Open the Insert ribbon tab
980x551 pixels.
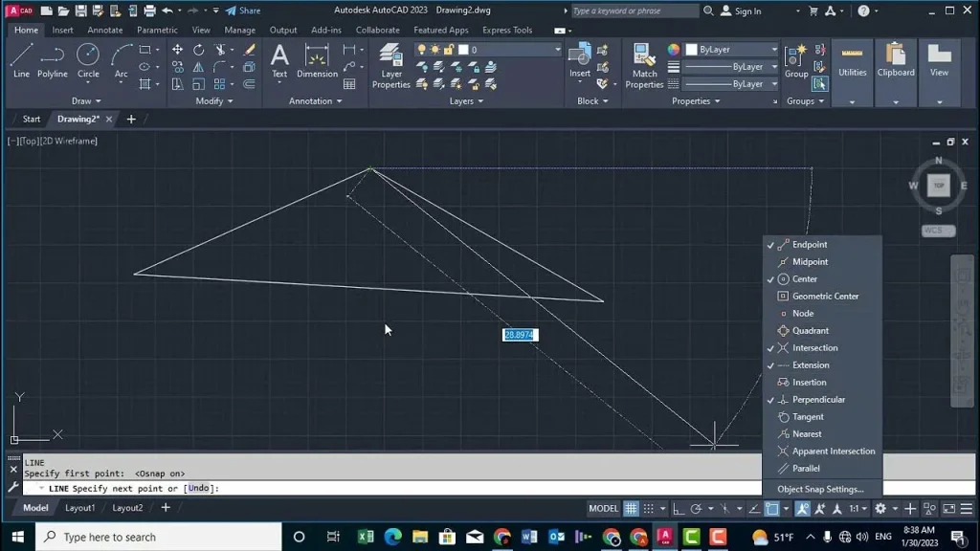point(62,30)
